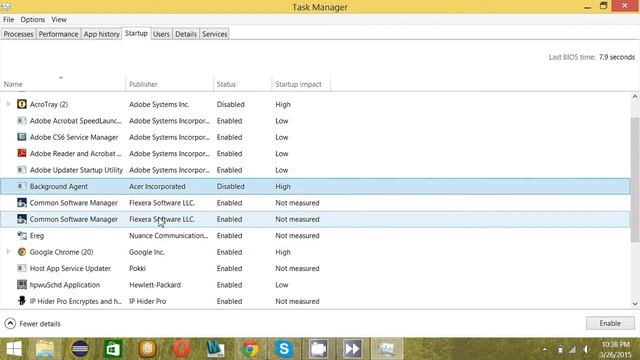Screen dimensions: 640x360
Task: Collapse to fewer details
Action: 32,324
